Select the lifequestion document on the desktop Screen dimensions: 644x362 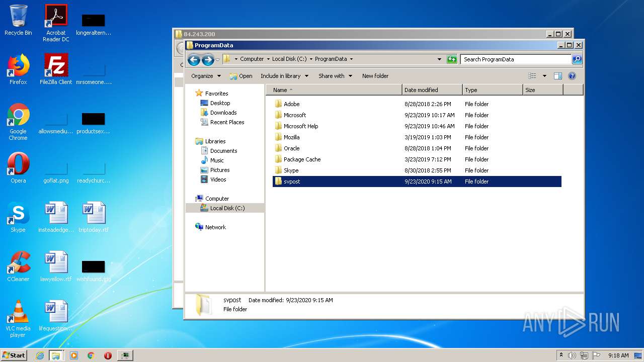[x=56, y=316]
